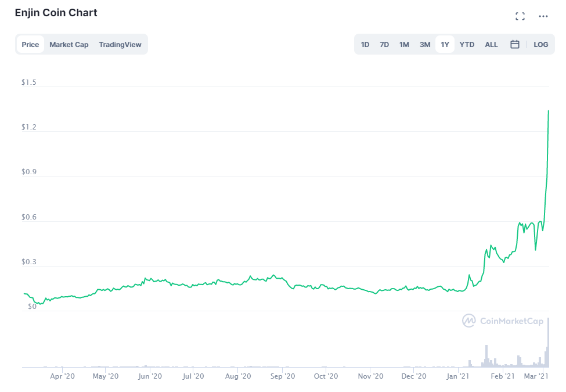Image resolution: width=566 pixels, height=392 pixels.
Task: Click the price line peak near $1.3
Action: [549, 111]
